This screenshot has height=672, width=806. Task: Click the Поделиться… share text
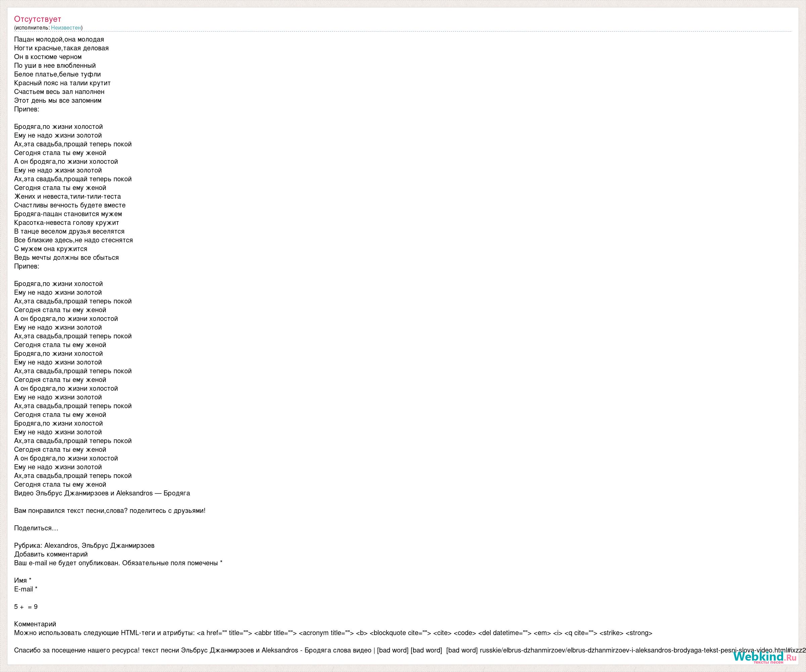[36, 528]
